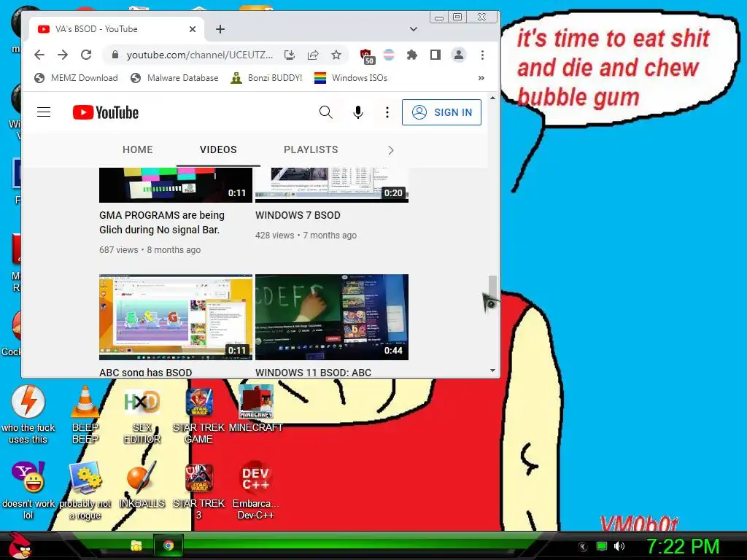Click the YouTube logo

pos(106,112)
